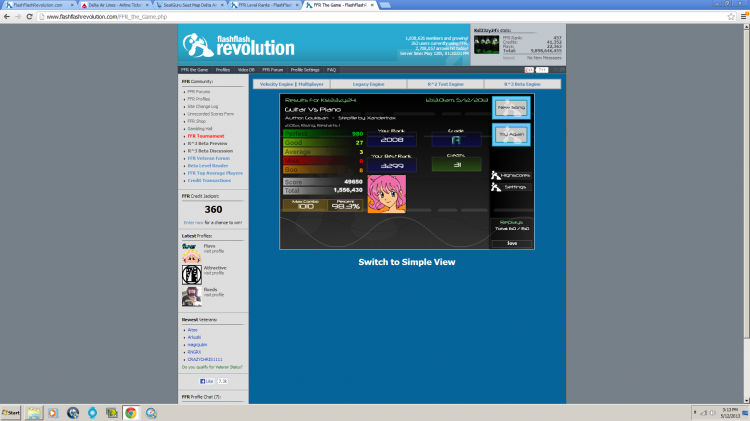750x421 pixels.
Task: Open the FFR Top Average Players link
Action: [x=215, y=173]
